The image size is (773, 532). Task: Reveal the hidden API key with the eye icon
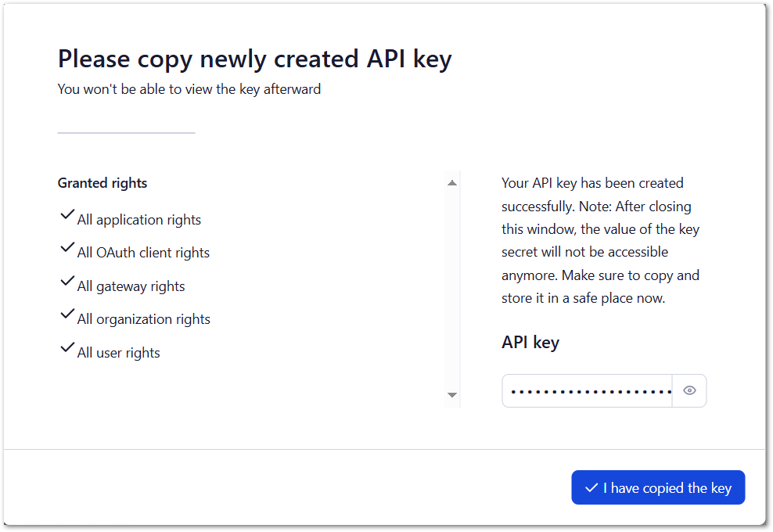click(689, 390)
